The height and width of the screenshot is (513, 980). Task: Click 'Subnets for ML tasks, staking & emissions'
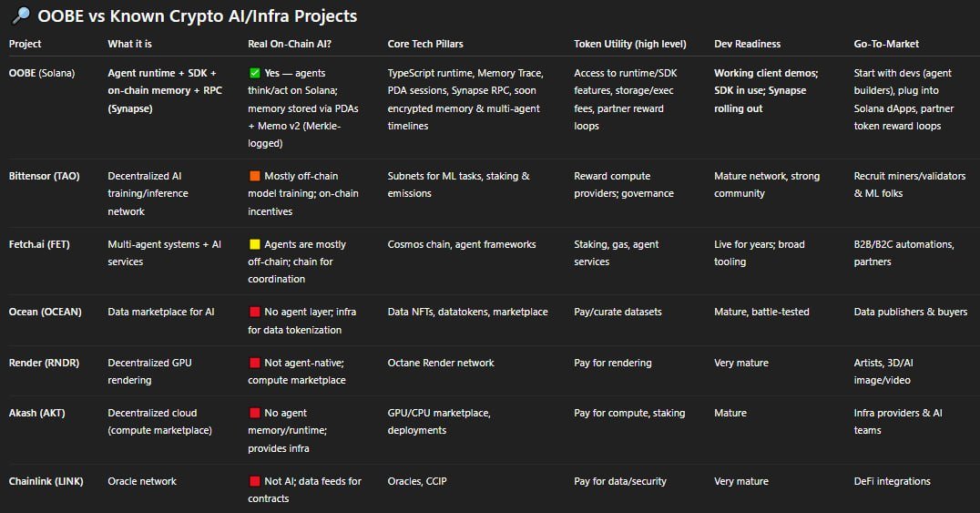(459, 185)
